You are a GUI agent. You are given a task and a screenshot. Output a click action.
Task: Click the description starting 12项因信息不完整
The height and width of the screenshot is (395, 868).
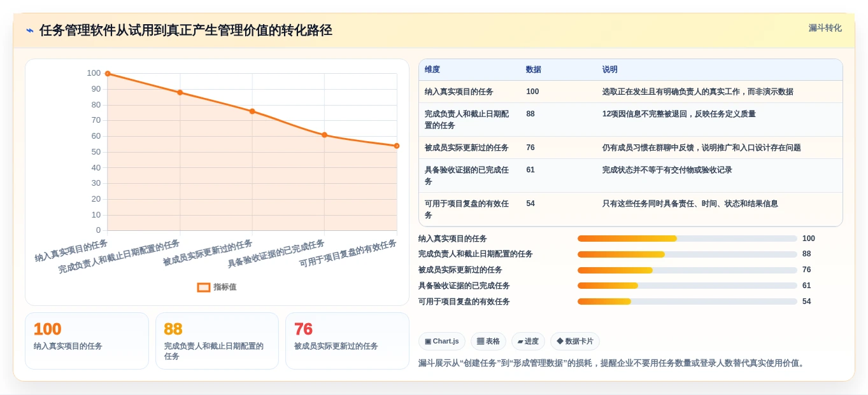click(679, 114)
